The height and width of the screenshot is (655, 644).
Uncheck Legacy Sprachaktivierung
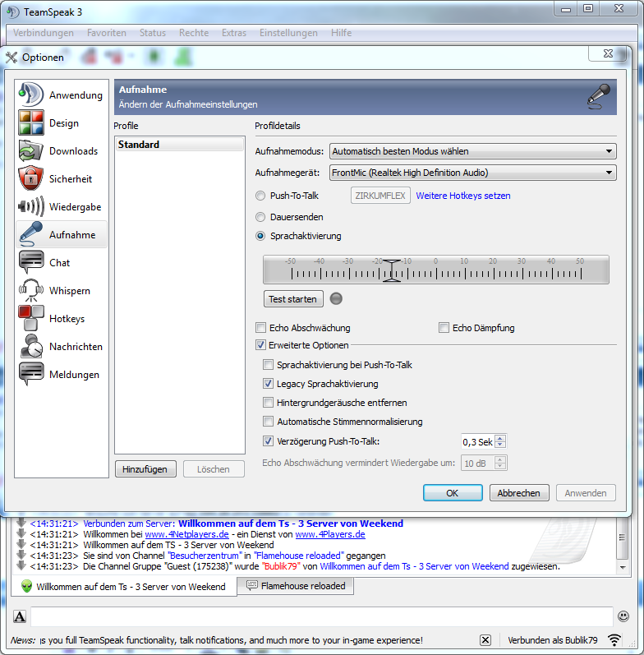tap(268, 384)
